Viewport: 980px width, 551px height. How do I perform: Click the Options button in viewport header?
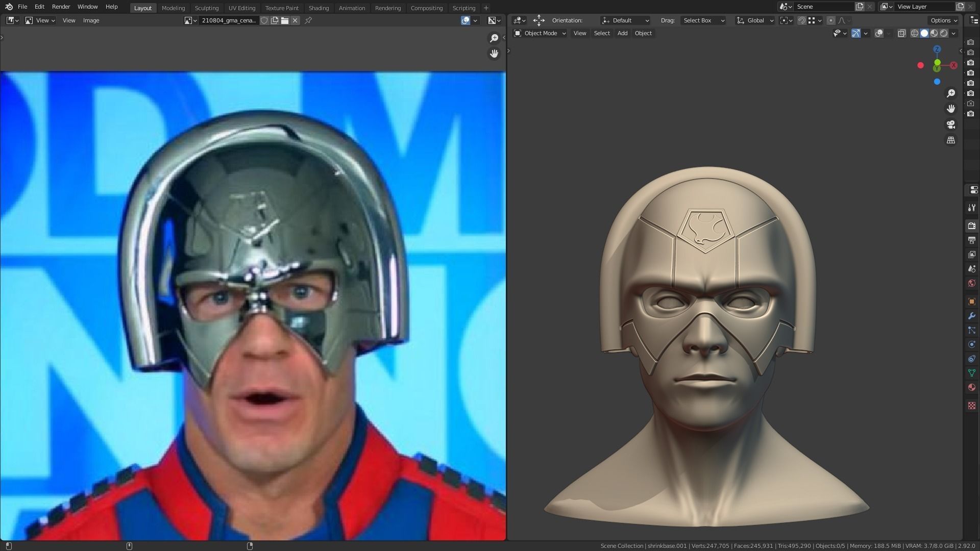click(x=943, y=20)
